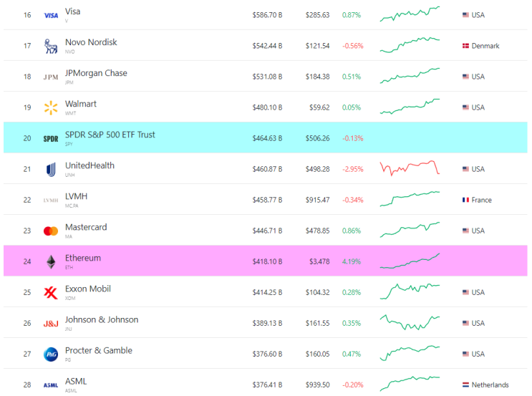
Task: Click the ASML logo icon
Action: [51, 385]
